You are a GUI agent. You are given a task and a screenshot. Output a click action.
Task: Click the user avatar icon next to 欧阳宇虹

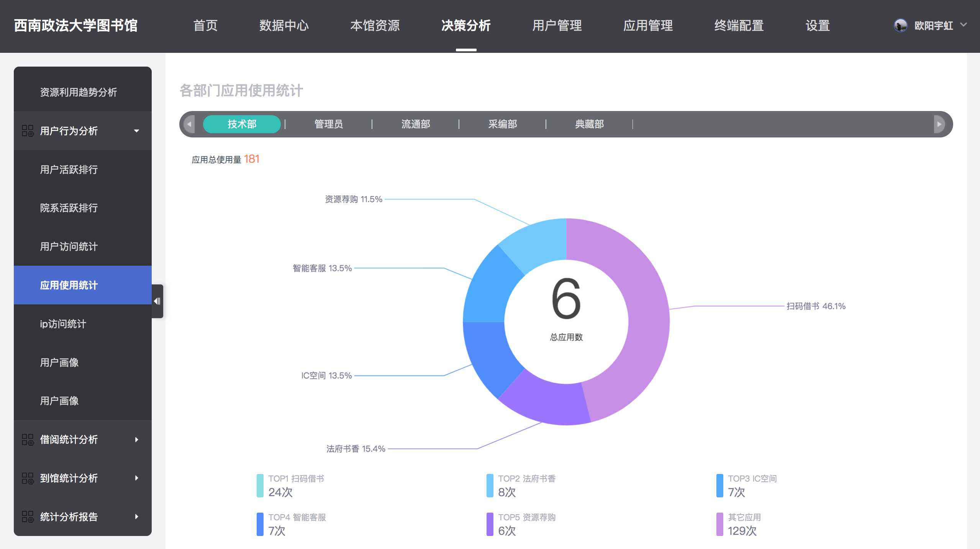click(x=900, y=26)
